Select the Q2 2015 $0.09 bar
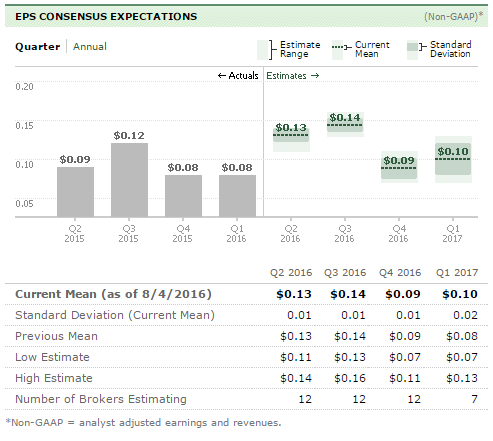This screenshot has width=493, height=441. tap(75, 192)
